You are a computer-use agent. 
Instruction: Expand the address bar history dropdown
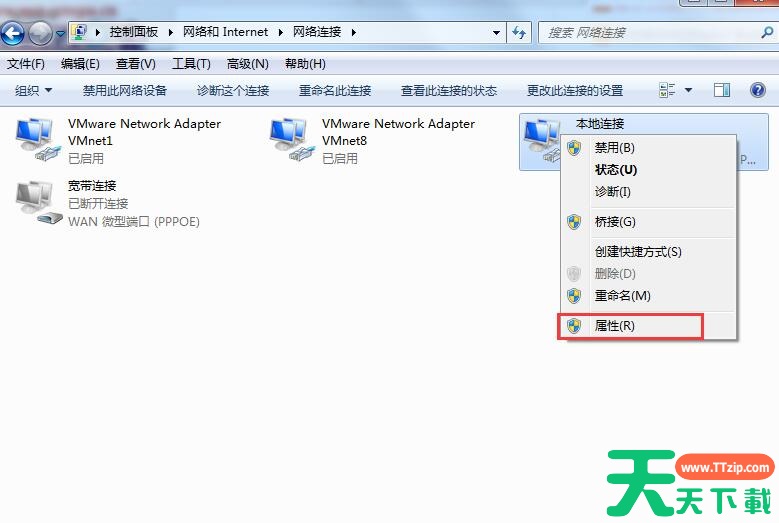coord(496,33)
